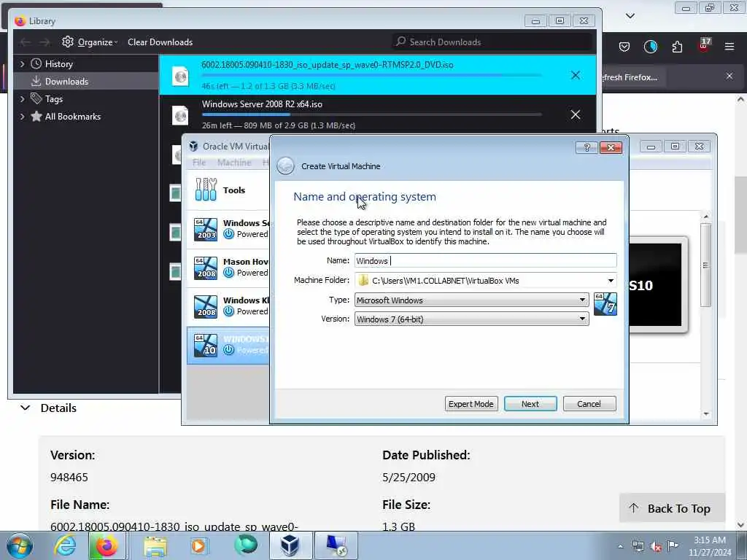Open the Firefox extensions puzzle icon
The image size is (747, 560).
click(x=677, y=47)
